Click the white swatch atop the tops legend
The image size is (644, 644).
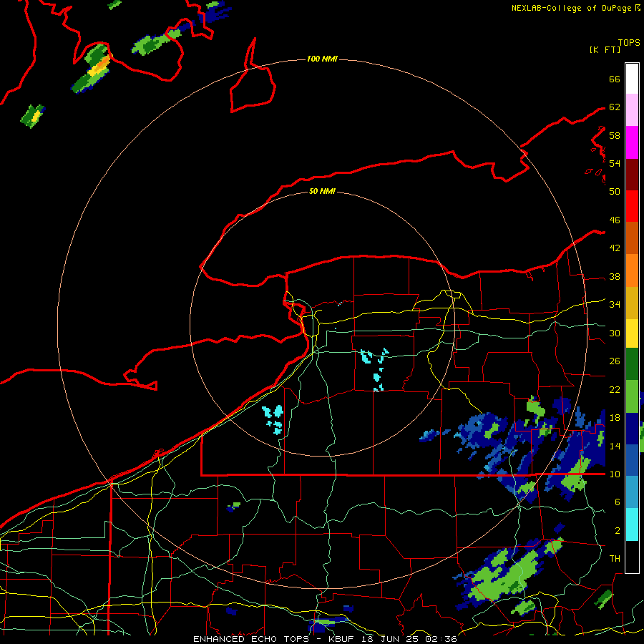point(632,79)
